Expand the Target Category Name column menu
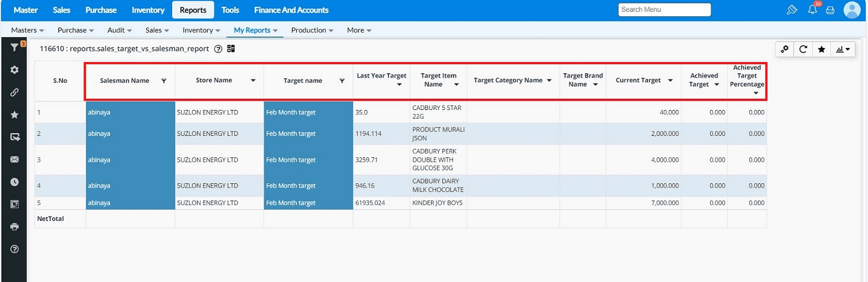868x282 pixels. pos(549,81)
